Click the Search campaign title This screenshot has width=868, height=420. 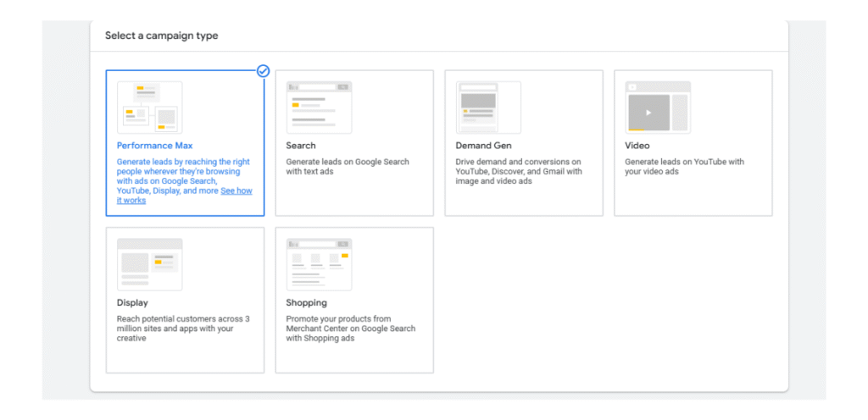[301, 146]
